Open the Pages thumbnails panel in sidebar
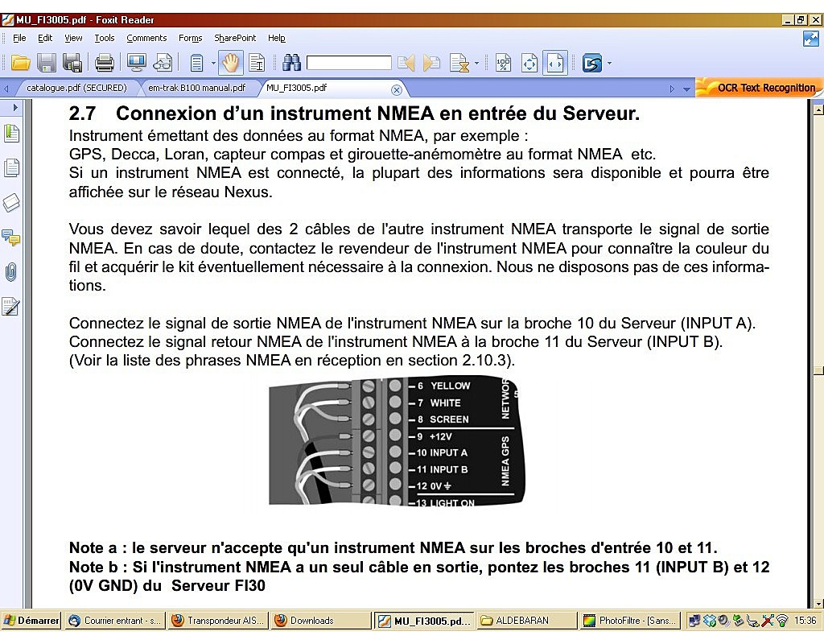The image size is (824, 644). coord(11,168)
